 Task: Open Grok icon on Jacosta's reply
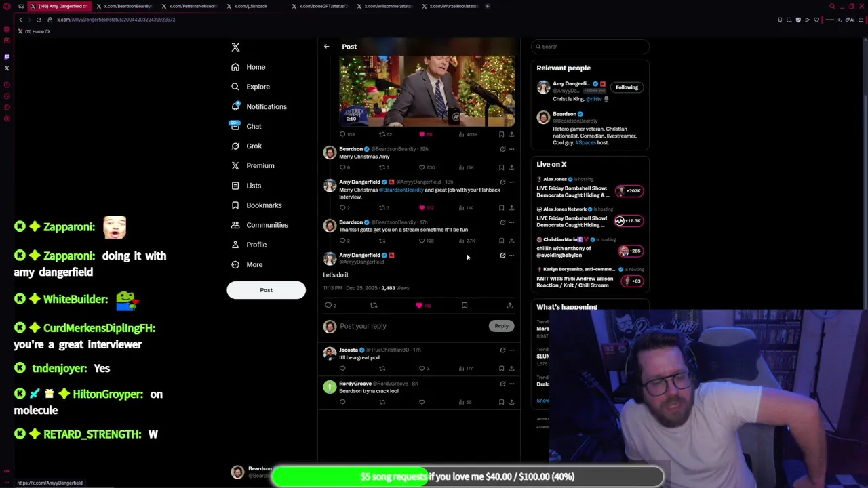[502, 350]
